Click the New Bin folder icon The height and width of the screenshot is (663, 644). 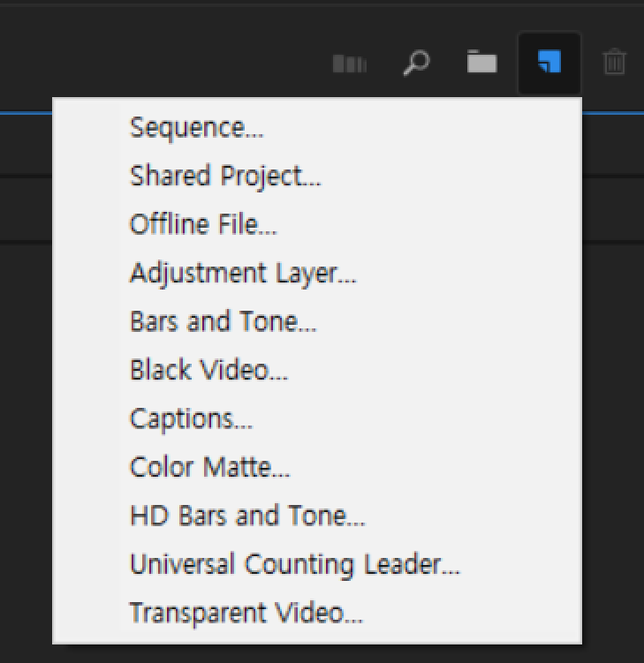482,62
